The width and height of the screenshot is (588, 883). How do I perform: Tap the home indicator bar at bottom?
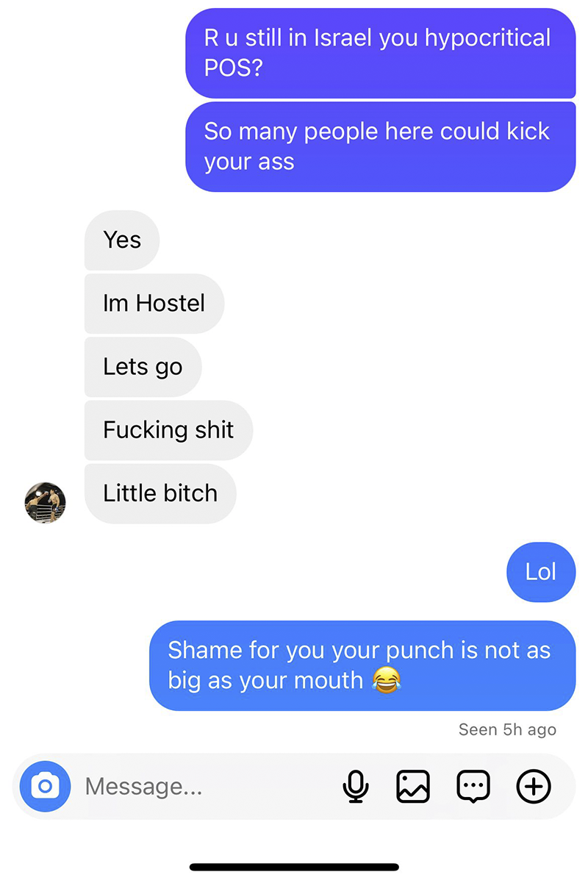294,868
